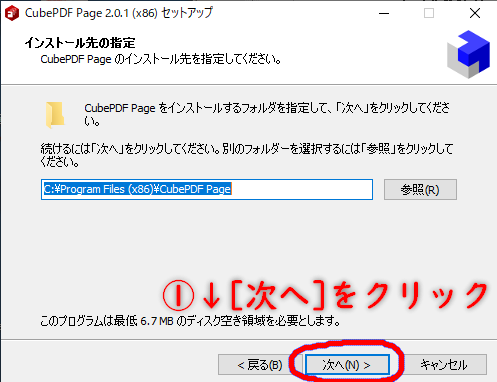Click the instruction text starting with 続けるには
Screen dimensions: 497x382
247,155
